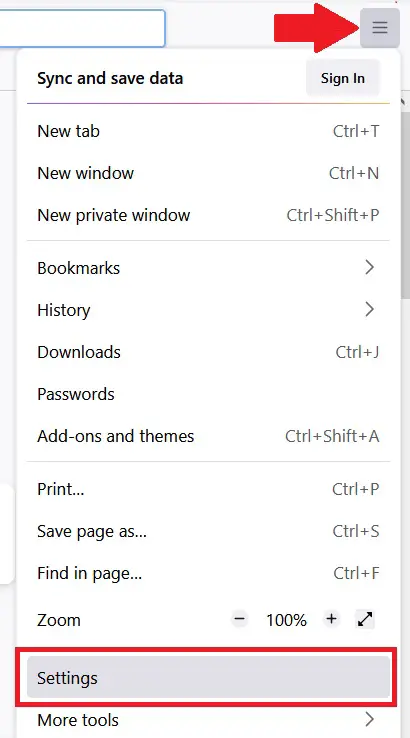
Task: Choose Save page as...
Action: point(209,531)
